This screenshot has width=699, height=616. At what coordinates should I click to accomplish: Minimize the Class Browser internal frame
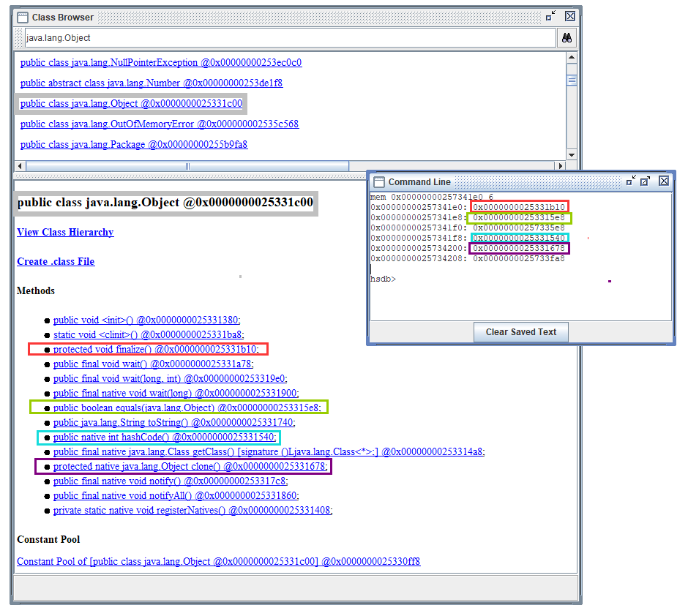(550, 17)
